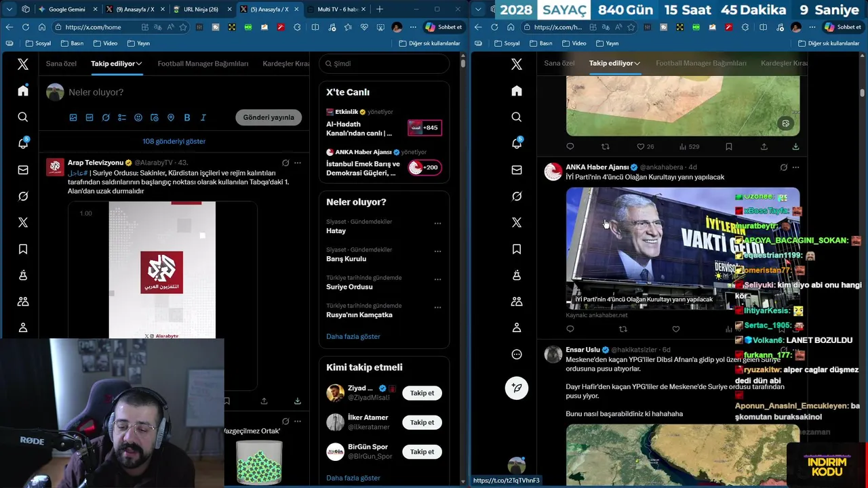
Task: Open the tab actions chevron in left browser
Action: (9, 9)
